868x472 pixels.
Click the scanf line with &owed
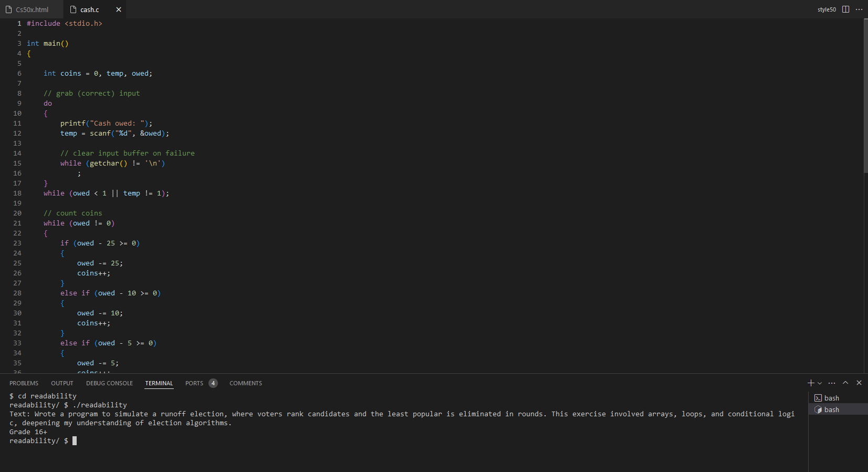click(x=114, y=134)
